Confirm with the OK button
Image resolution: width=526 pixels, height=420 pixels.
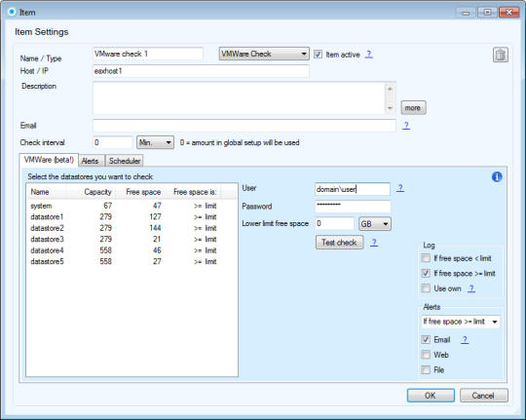[431, 396]
